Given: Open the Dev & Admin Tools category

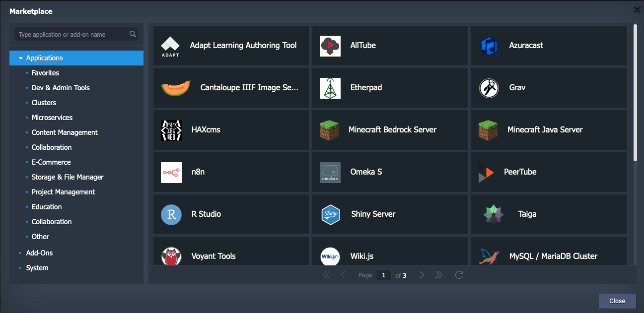Looking at the screenshot, I should tap(61, 88).
